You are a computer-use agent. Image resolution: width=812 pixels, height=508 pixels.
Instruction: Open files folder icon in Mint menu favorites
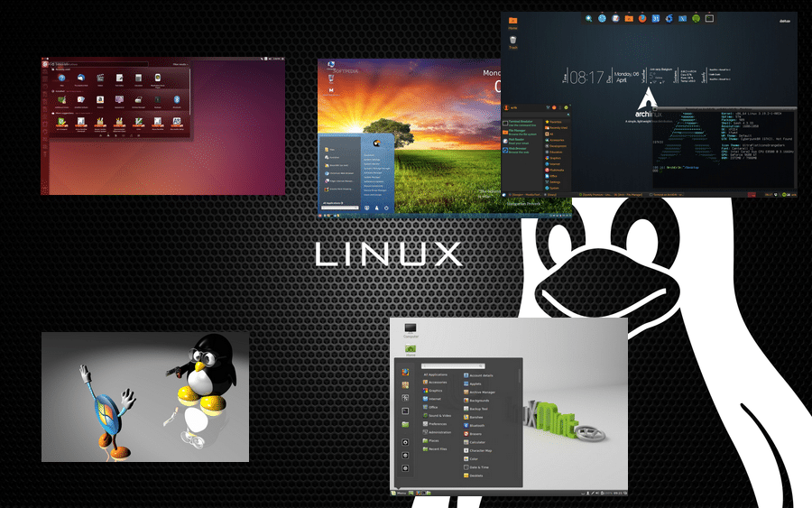[x=405, y=425]
